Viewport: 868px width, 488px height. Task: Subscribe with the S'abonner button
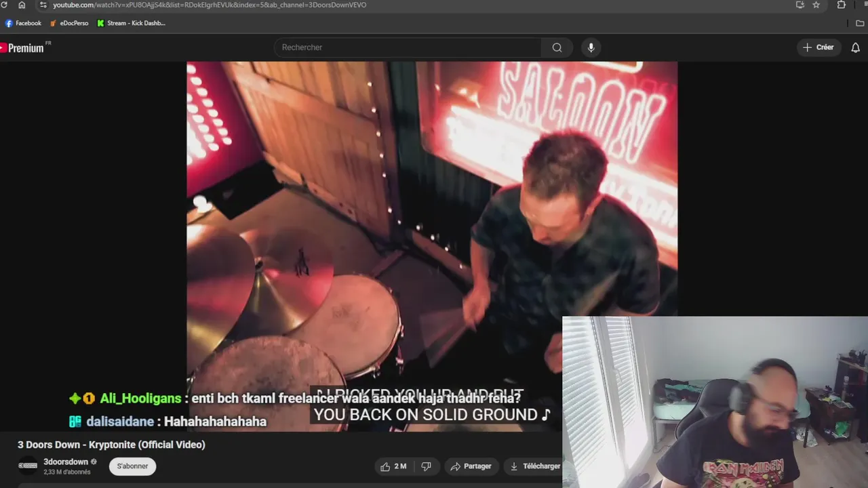point(133,466)
